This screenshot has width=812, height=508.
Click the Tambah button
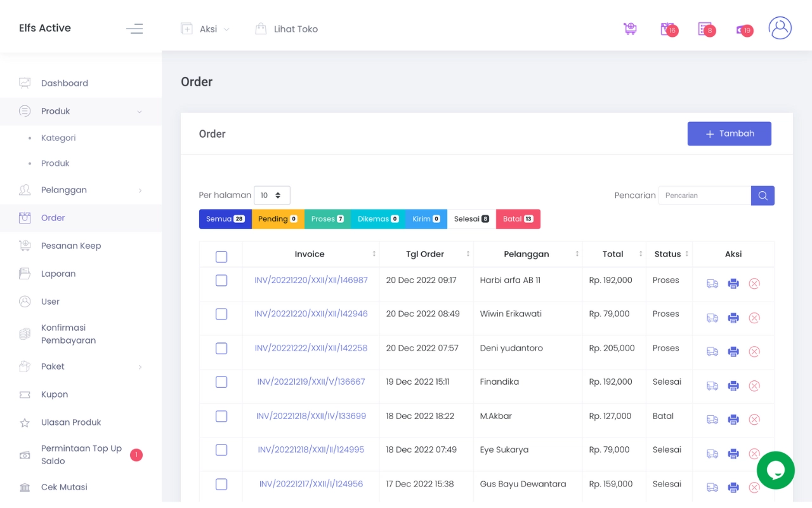729,134
